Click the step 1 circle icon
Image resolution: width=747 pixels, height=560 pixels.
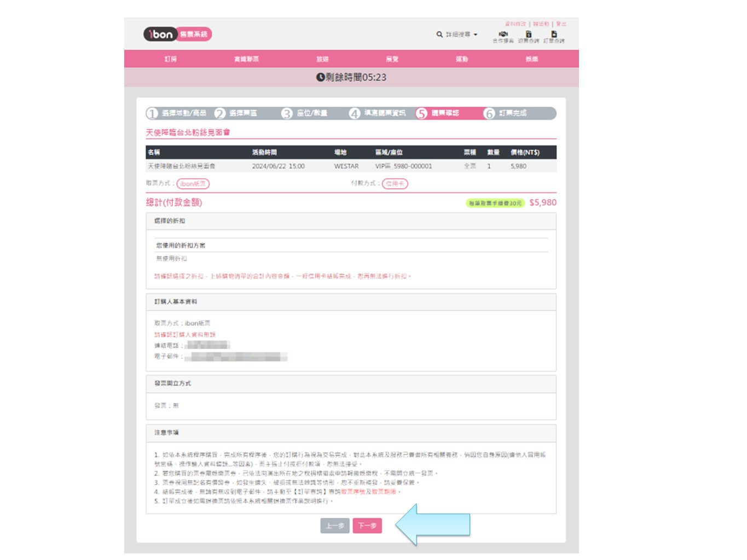tap(152, 113)
